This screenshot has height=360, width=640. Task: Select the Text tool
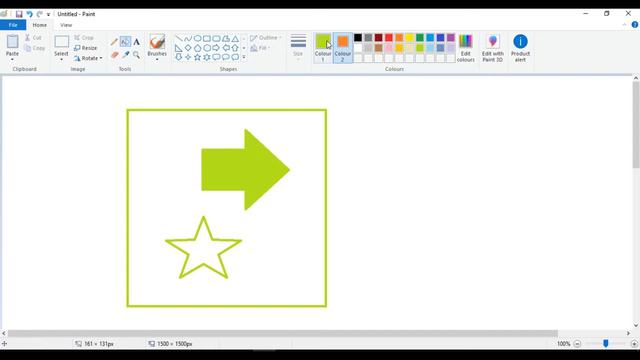(x=137, y=42)
